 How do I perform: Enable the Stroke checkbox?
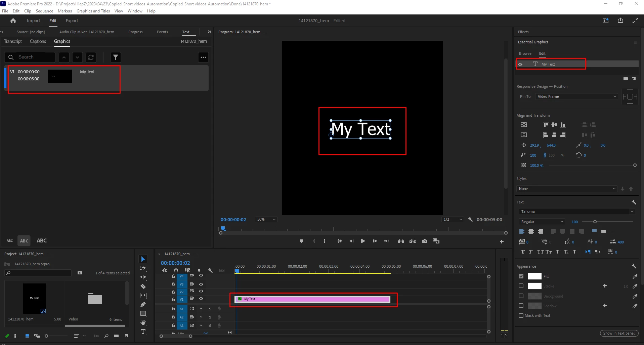(521, 286)
